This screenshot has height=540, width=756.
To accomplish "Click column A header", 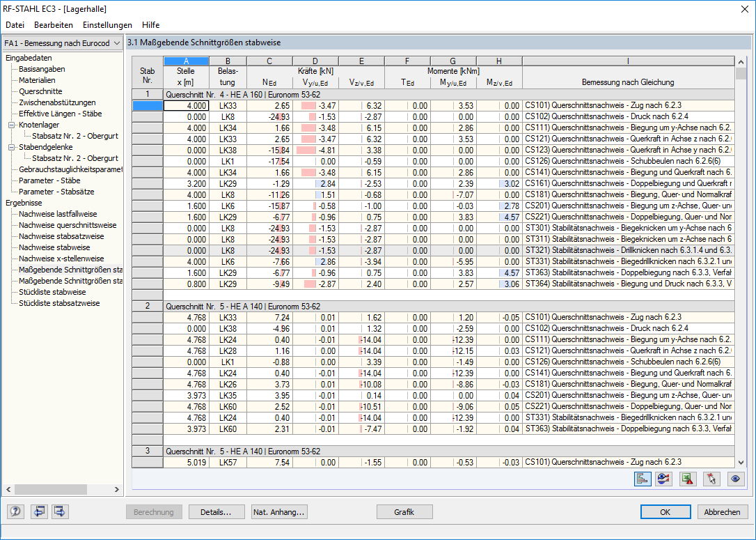I will click(x=186, y=61).
